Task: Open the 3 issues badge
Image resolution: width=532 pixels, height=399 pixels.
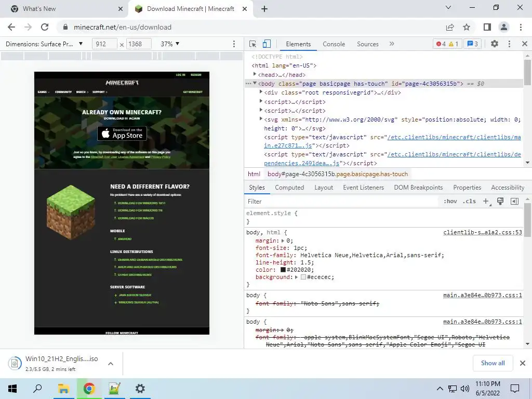Action: click(472, 44)
